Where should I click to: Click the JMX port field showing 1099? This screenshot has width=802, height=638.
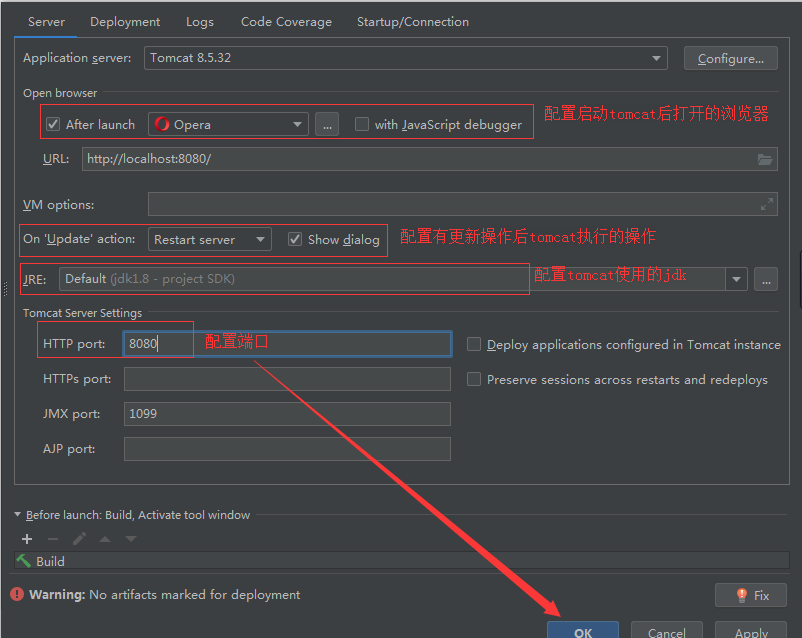pos(287,414)
